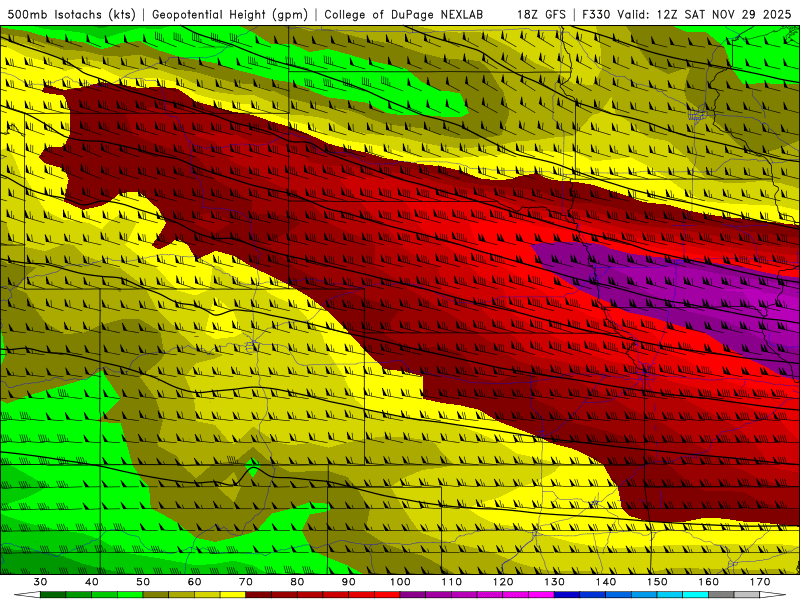Click the legend value 50

click(143, 582)
